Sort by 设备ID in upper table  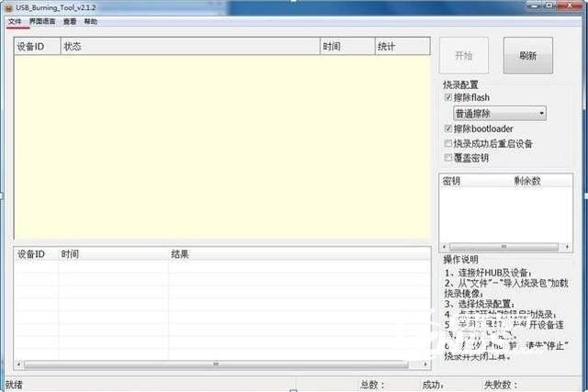click(37, 47)
